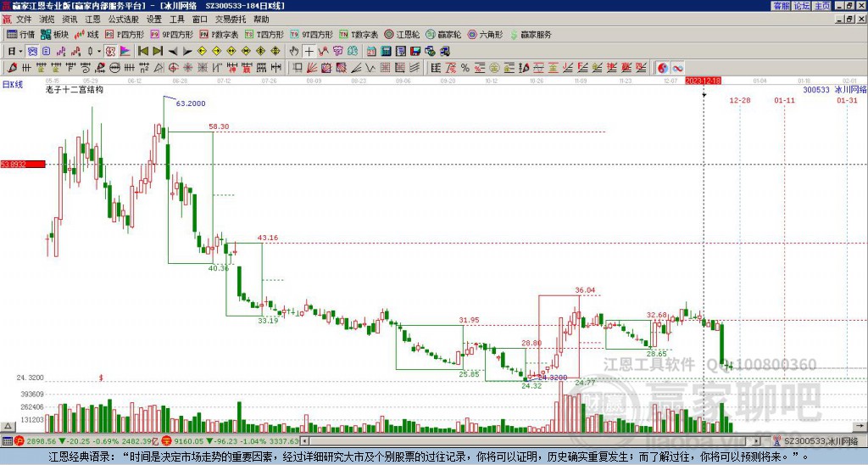This screenshot has width=868, height=465.
Task: Open the 浏览 menu
Action: point(47,20)
